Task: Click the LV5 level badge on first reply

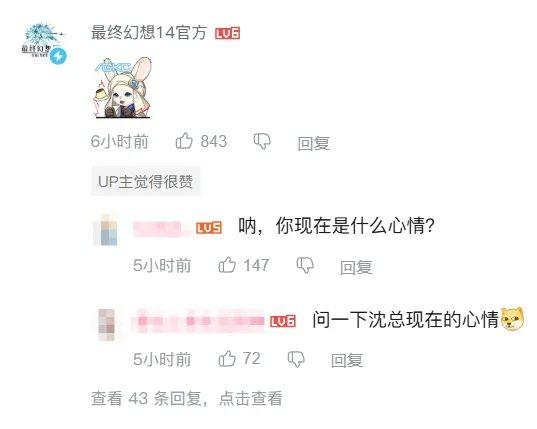Action: point(209,228)
